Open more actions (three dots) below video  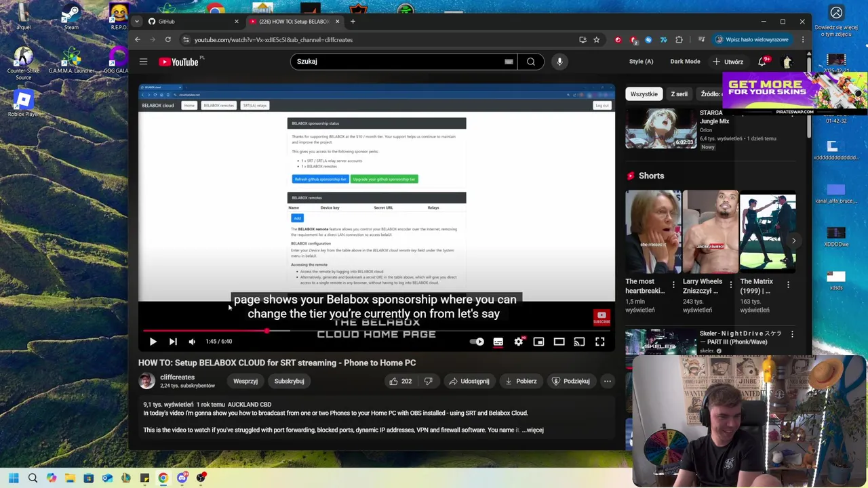[608, 381]
